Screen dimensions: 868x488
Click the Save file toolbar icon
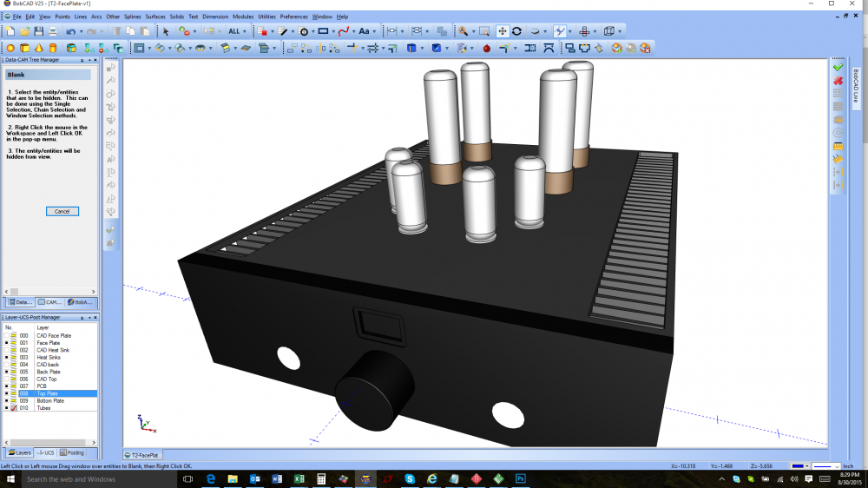tap(39, 31)
